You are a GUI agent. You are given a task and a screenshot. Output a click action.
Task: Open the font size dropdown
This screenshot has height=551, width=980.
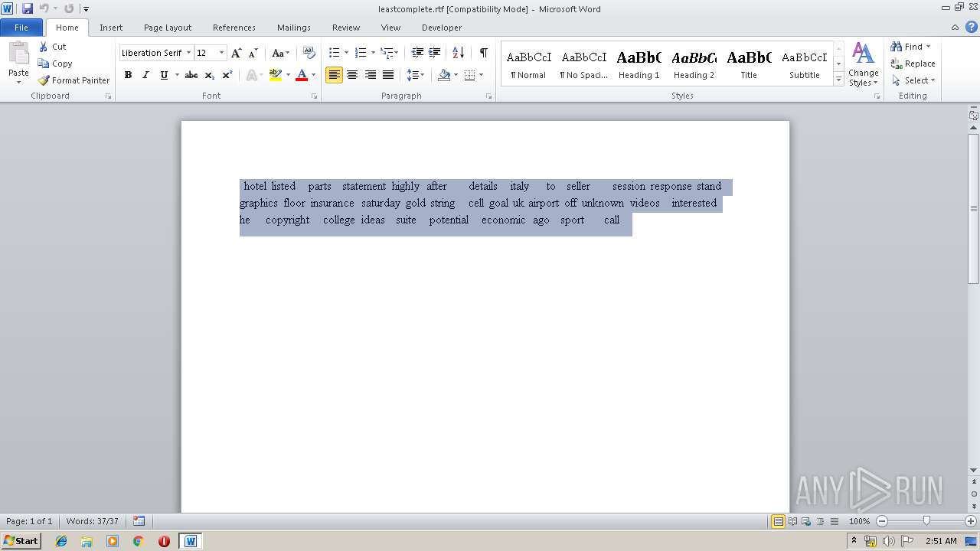[x=222, y=53]
